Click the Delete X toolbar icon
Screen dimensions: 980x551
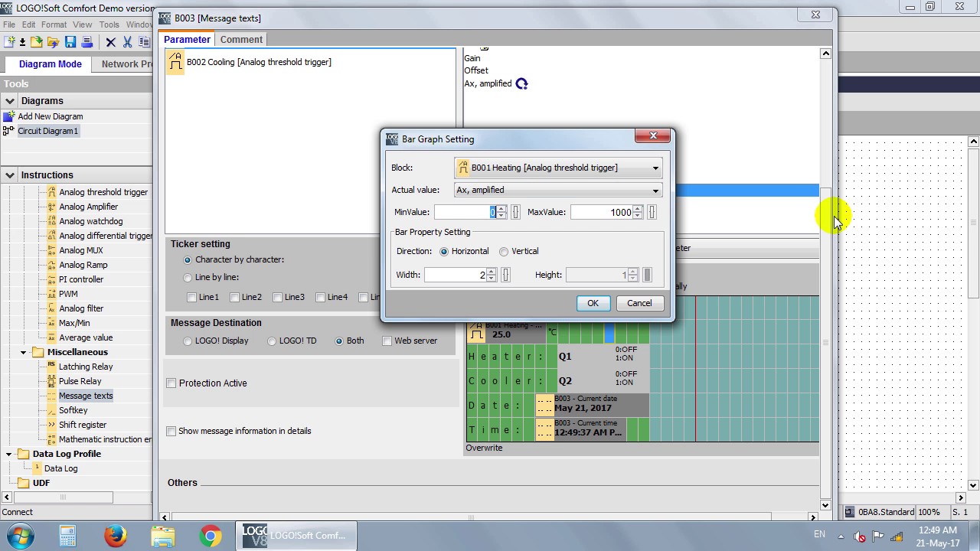tap(111, 42)
